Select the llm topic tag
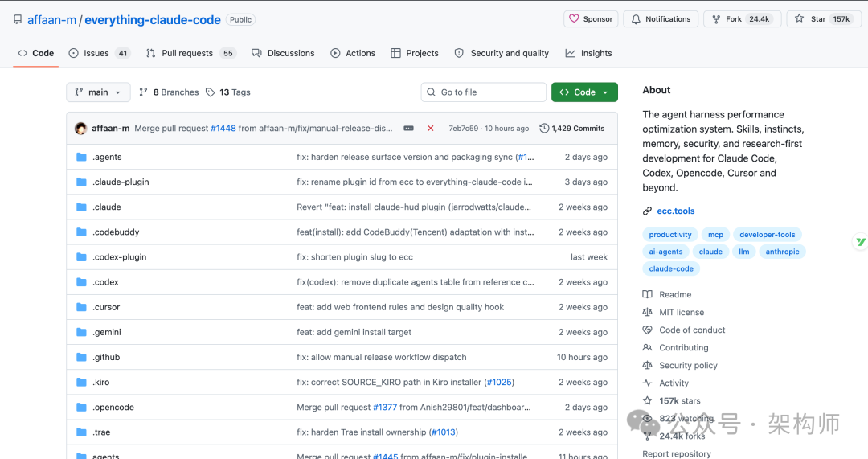The image size is (868, 459). pyautogui.click(x=744, y=252)
